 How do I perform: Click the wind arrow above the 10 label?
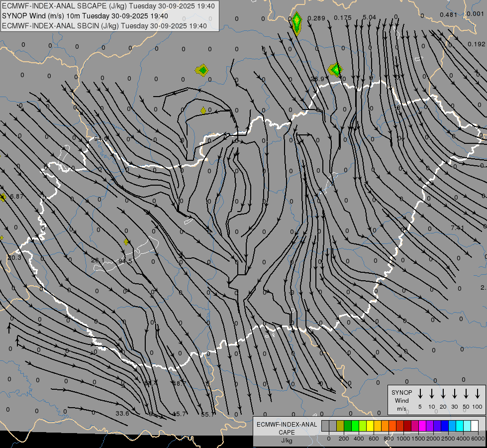[x=432, y=394]
